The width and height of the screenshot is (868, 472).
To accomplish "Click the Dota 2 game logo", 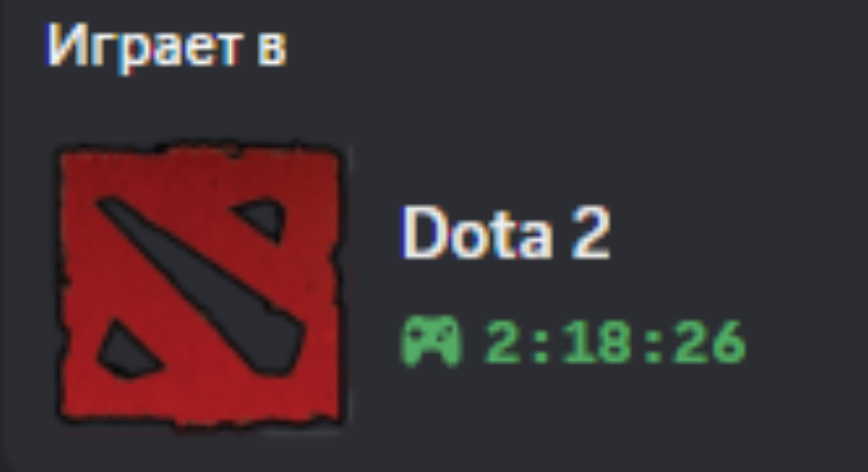I will pos(201,286).
